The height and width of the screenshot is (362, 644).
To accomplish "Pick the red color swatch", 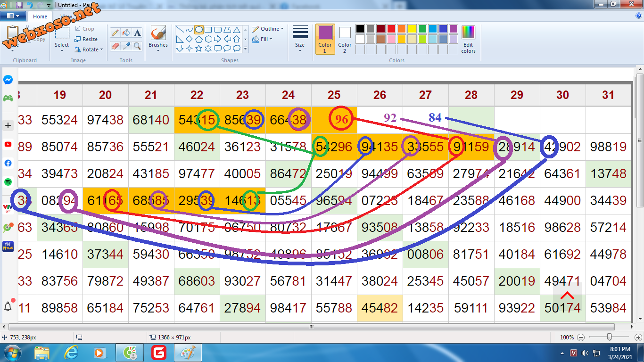I will (391, 29).
